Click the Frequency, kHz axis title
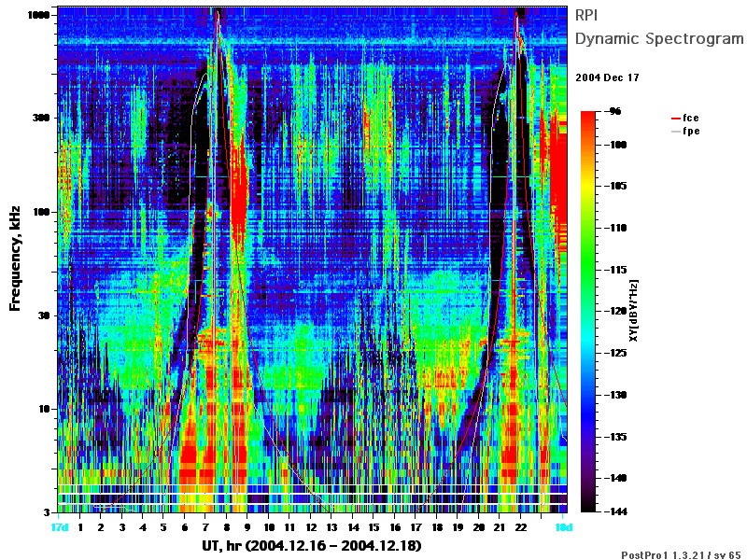The height and width of the screenshot is (560, 747). 15,259
